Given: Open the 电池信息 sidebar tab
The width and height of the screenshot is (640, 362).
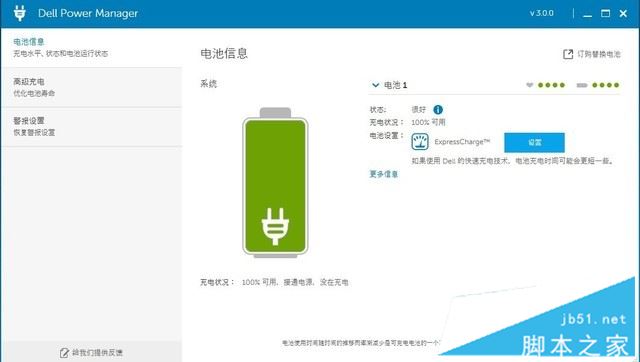Looking at the screenshot, I should [x=91, y=47].
